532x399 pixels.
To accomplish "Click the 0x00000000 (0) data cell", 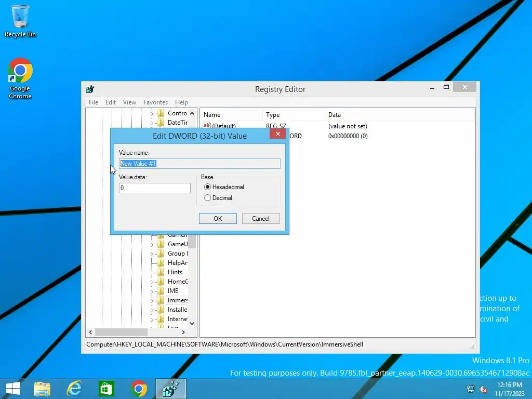I will [x=348, y=136].
